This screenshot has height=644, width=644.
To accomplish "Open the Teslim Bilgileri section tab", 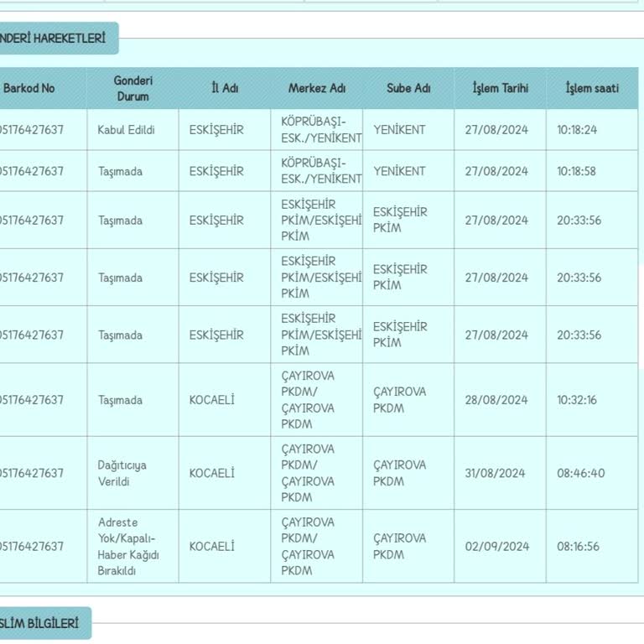I will (x=44, y=623).
